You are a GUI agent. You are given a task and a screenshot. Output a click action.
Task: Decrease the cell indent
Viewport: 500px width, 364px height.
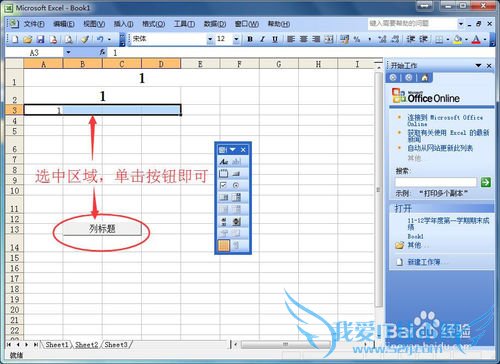411,39
